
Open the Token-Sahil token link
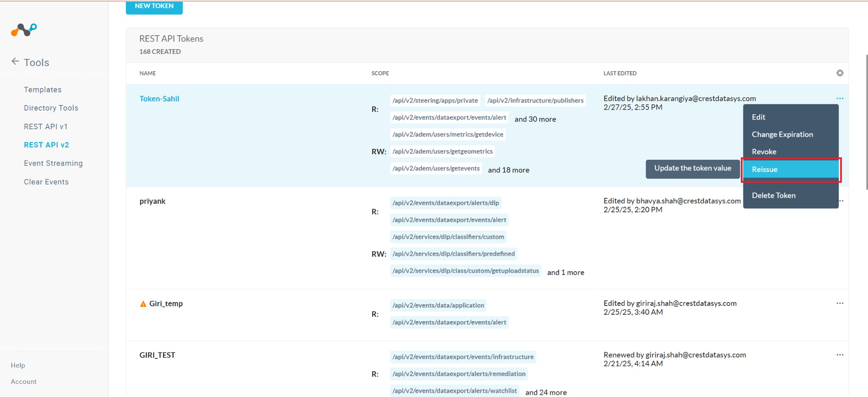click(159, 99)
